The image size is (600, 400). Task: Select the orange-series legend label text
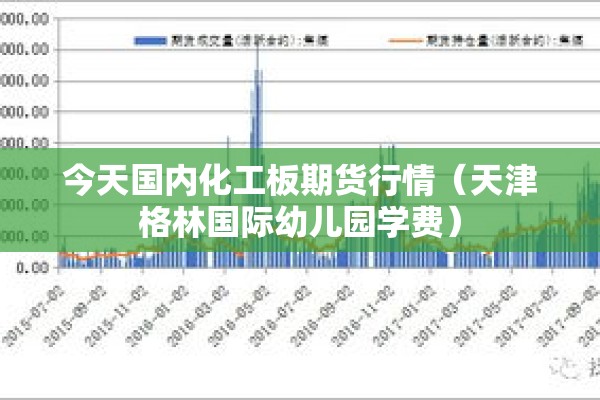pyautogui.click(x=504, y=41)
